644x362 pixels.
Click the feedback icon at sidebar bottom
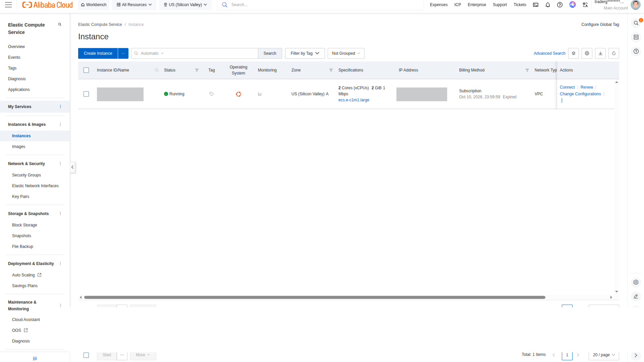click(x=35, y=359)
